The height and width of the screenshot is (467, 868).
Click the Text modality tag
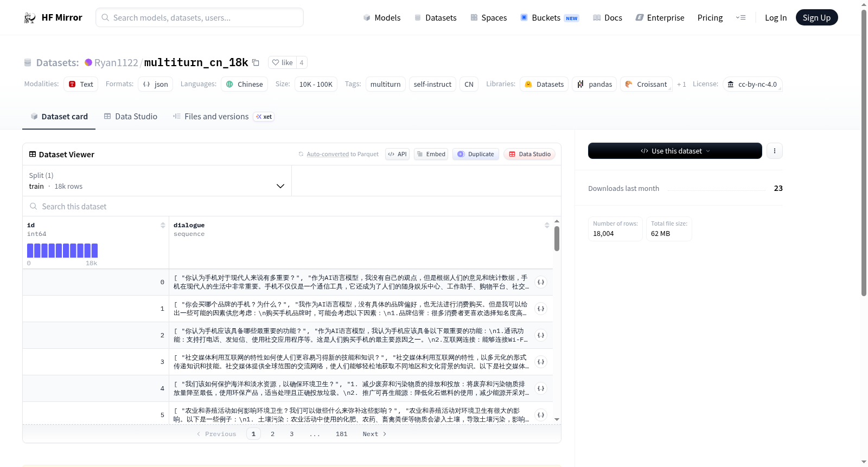[x=81, y=84]
